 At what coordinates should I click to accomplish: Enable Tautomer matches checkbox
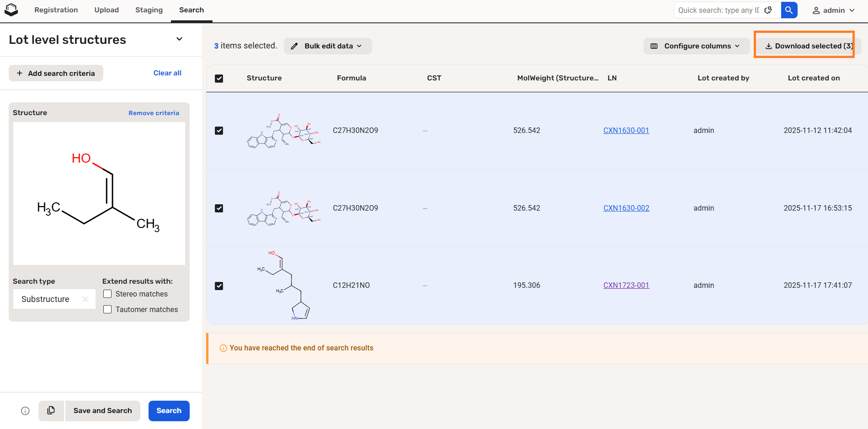(x=108, y=309)
